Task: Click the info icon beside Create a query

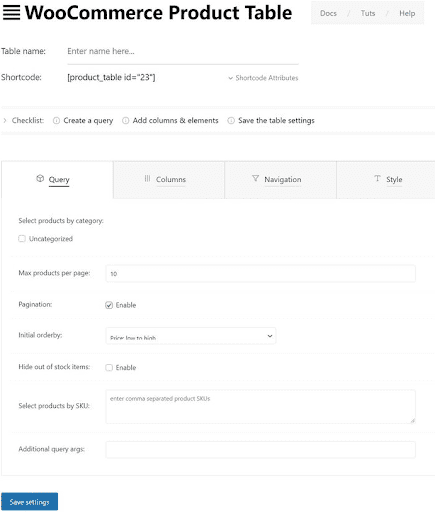Action: 57,121
